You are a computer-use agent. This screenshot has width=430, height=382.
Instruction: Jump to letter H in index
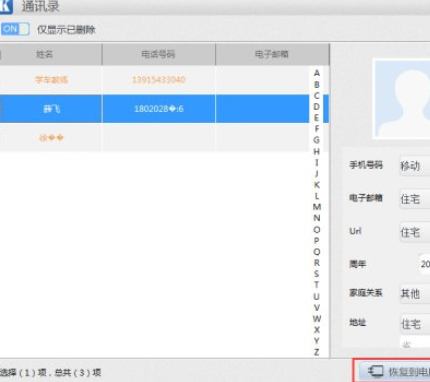pos(317,151)
